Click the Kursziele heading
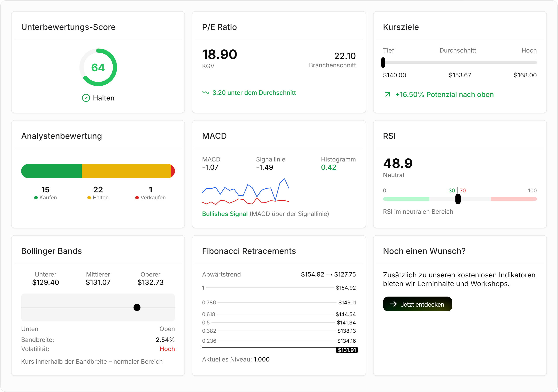Viewport: 558px width, 392px height. [x=401, y=27]
